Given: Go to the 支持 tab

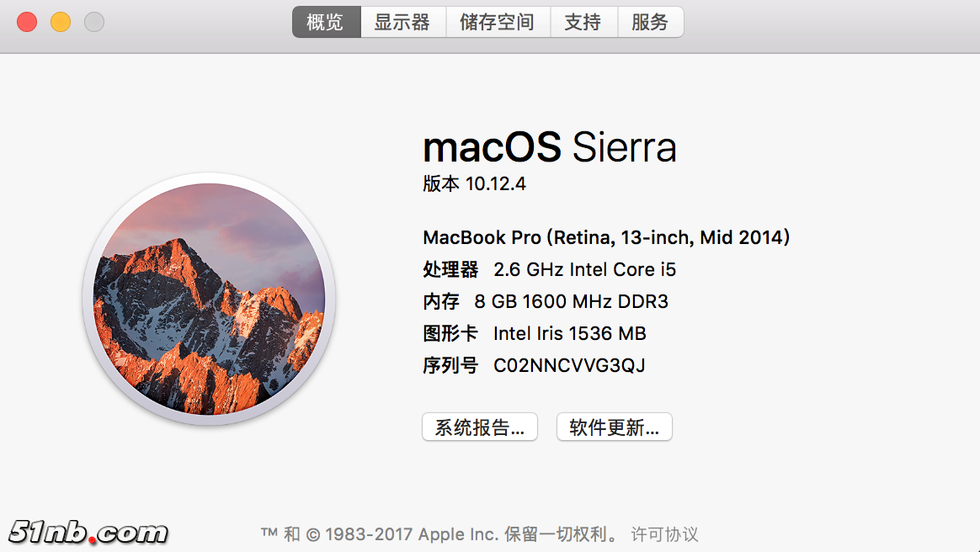Looking at the screenshot, I should tap(583, 22).
